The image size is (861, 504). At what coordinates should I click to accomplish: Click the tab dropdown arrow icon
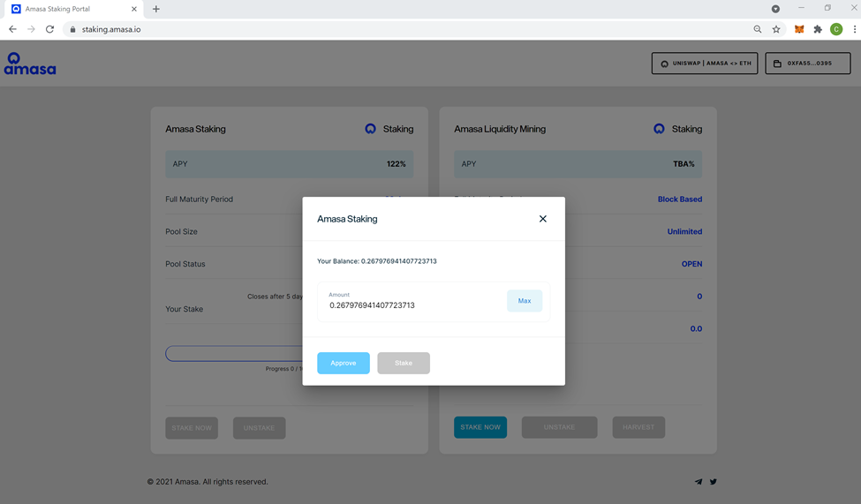tap(775, 9)
